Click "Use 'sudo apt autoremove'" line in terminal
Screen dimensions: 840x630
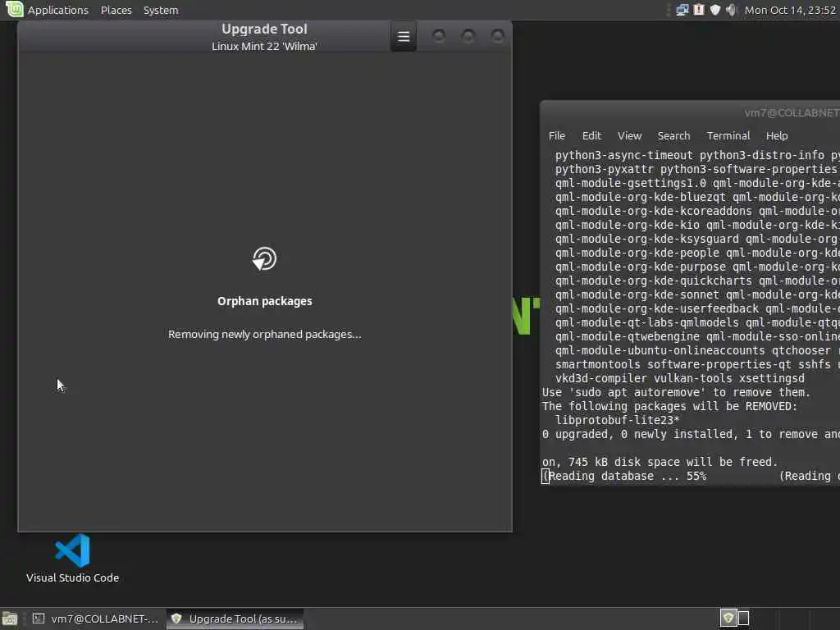(x=676, y=392)
